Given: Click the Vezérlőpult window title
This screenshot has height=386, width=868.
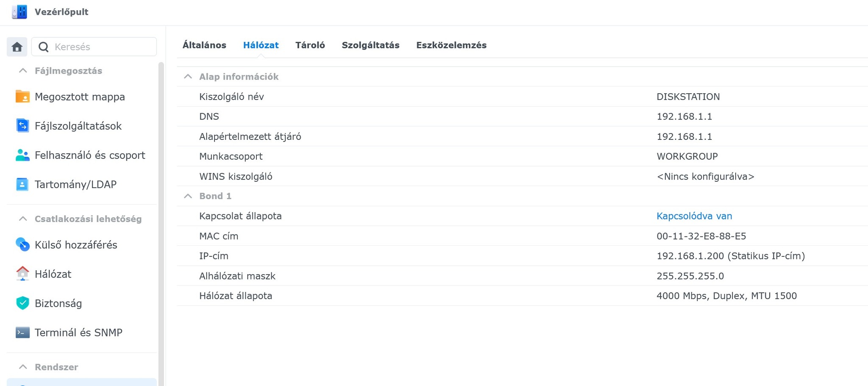Looking at the screenshot, I should click(x=61, y=12).
